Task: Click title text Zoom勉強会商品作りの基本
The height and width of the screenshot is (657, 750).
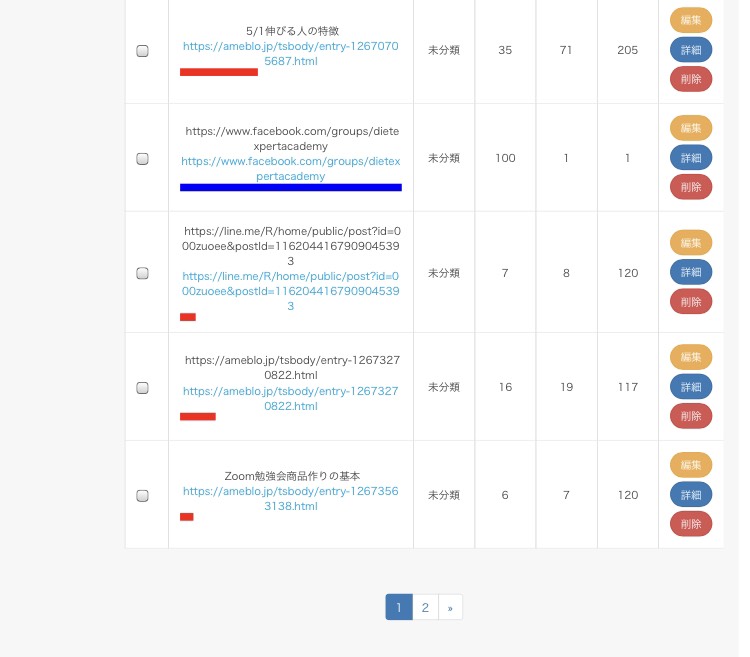Action: click(292, 476)
